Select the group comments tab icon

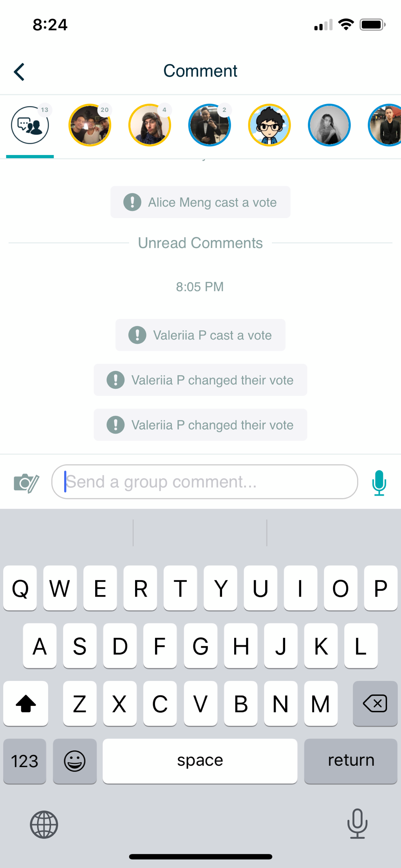30,125
